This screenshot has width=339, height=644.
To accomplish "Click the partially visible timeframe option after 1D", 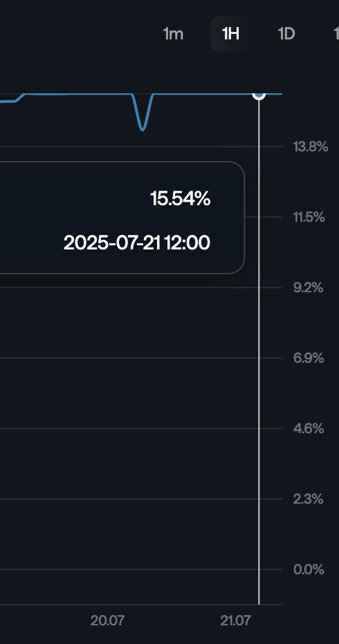I will tap(336, 34).
